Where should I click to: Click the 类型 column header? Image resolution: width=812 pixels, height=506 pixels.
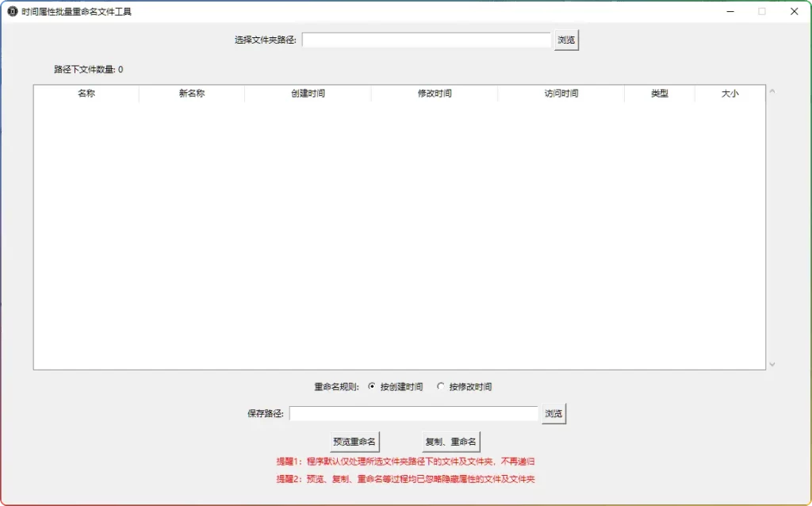[x=660, y=94]
